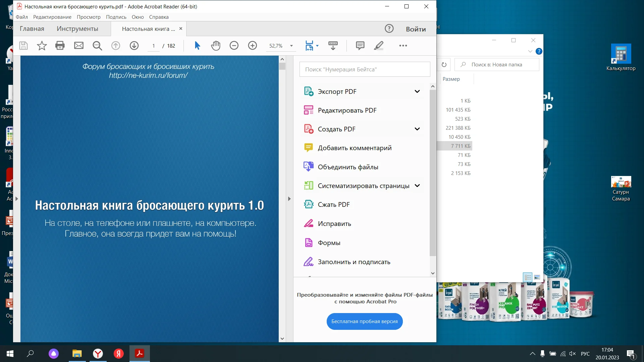Click Бесплатная пробная версия button
Image resolution: width=644 pixels, height=362 pixels.
(364, 321)
